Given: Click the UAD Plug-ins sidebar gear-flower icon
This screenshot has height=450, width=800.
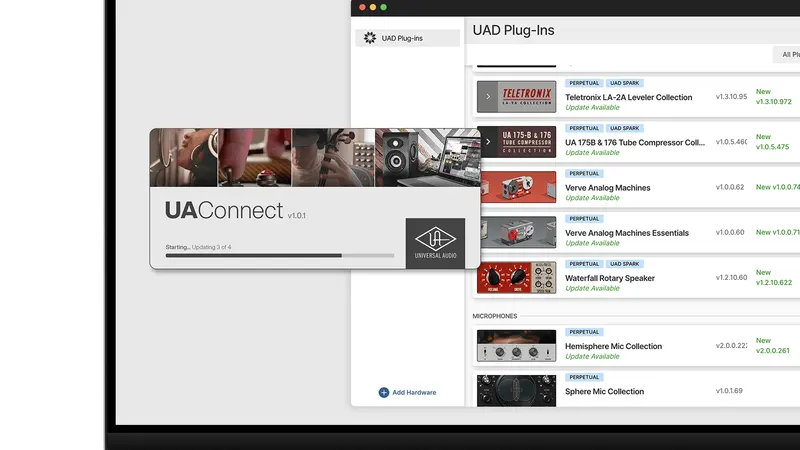Looking at the screenshot, I should 370,38.
